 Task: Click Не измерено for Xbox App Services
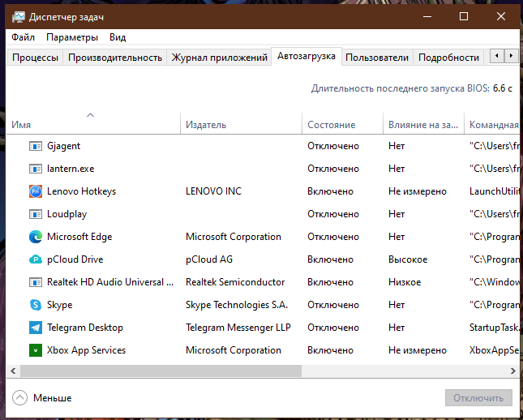coord(418,350)
